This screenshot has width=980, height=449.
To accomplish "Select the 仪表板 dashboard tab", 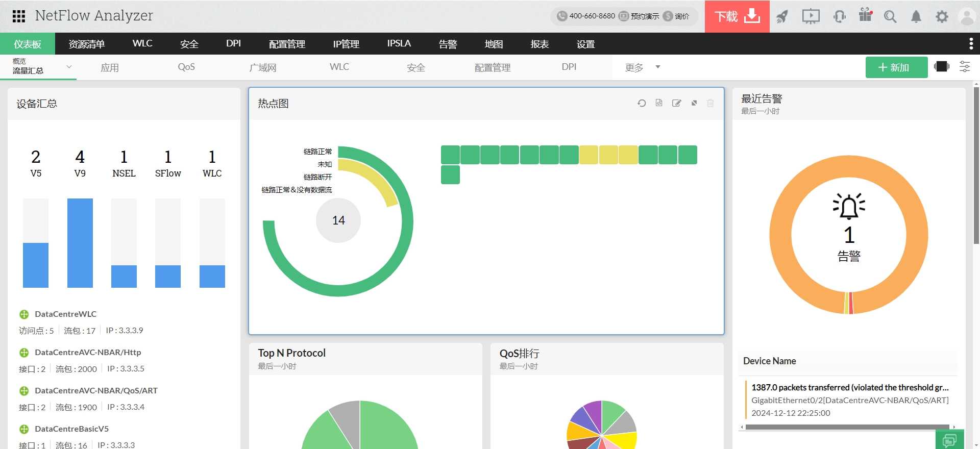I will point(28,44).
